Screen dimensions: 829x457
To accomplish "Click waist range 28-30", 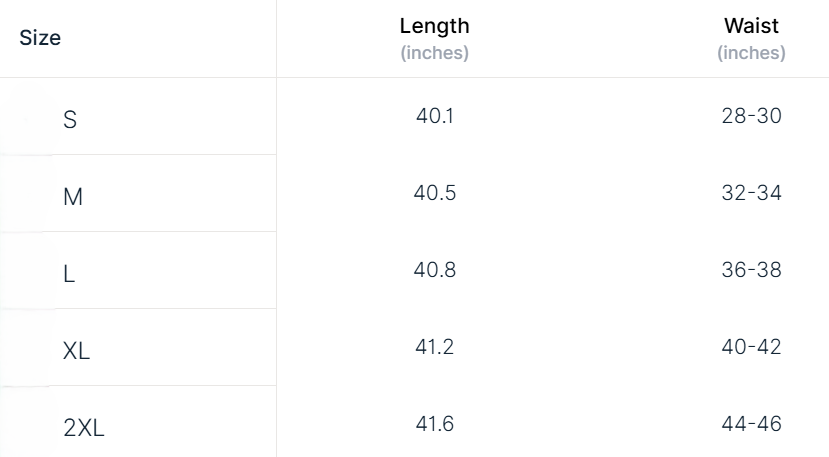I will click(751, 116).
